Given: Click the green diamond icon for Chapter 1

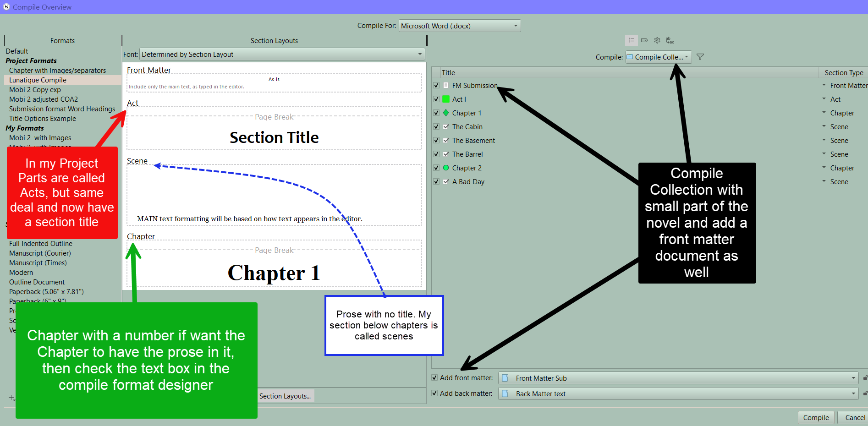Looking at the screenshot, I should click(x=446, y=113).
